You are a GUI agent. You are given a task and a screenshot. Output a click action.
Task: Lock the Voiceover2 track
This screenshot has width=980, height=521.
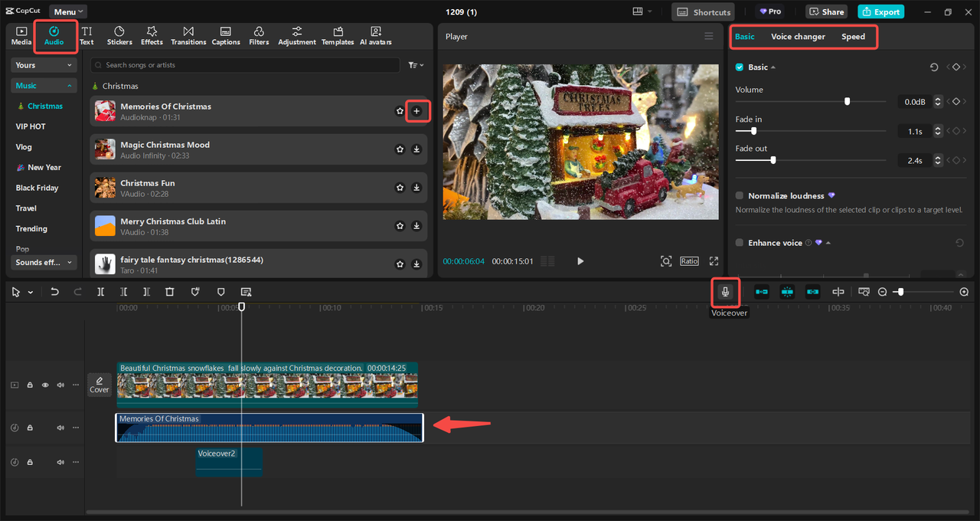pos(30,462)
